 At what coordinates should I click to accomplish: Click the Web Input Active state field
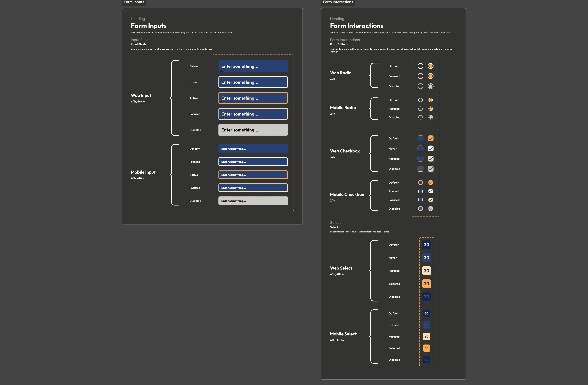pos(253,98)
